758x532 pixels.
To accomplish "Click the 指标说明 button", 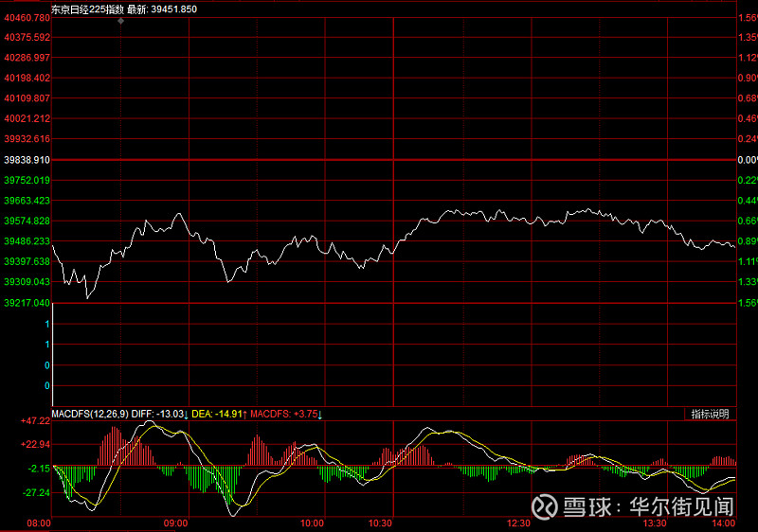I will click(710, 414).
